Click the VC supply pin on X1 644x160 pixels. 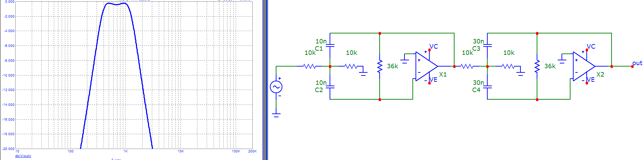[x=429, y=50]
